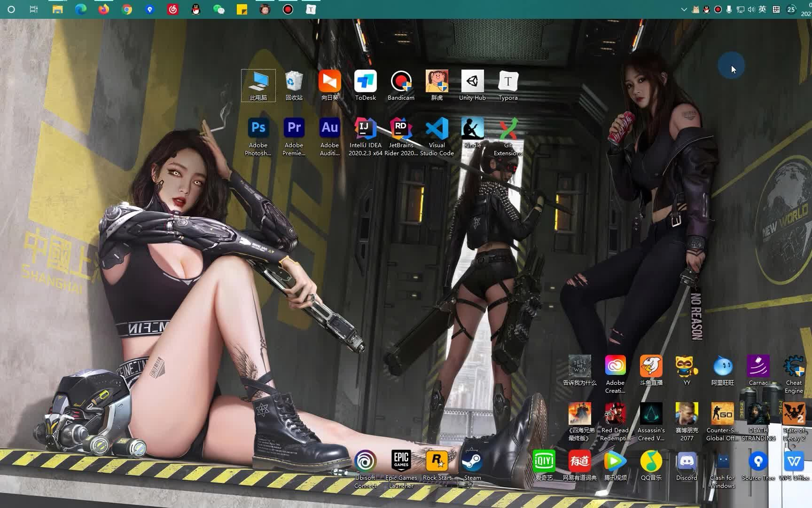Switch to Typora window in taskbar
This screenshot has height=508, width=812.
tap(311, 9)
